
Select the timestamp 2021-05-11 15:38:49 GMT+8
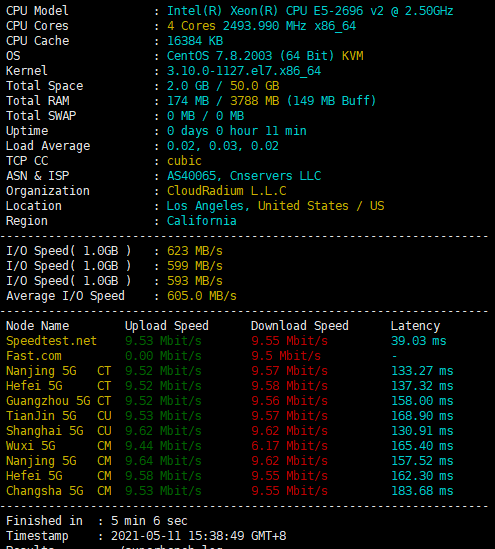pos(198,536)
